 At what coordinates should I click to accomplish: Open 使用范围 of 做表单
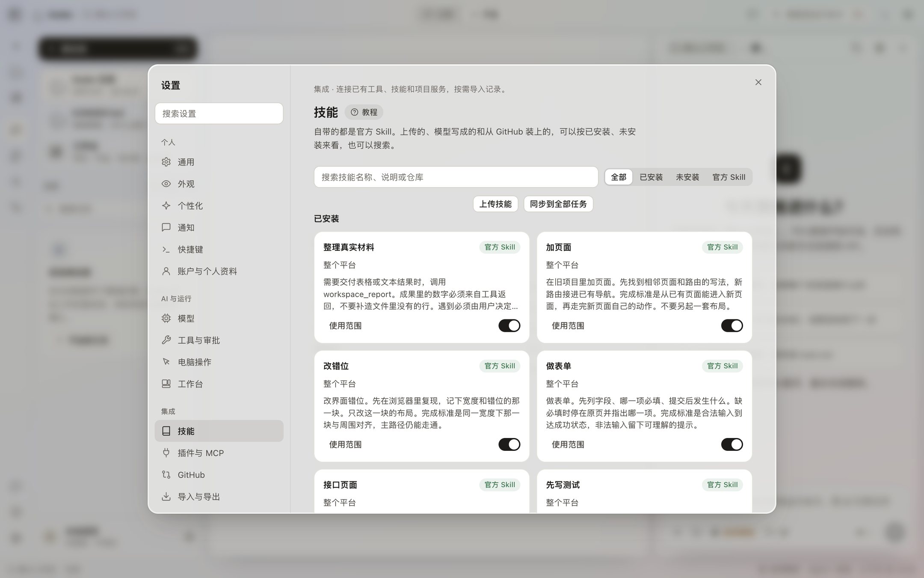click(568, 444)
